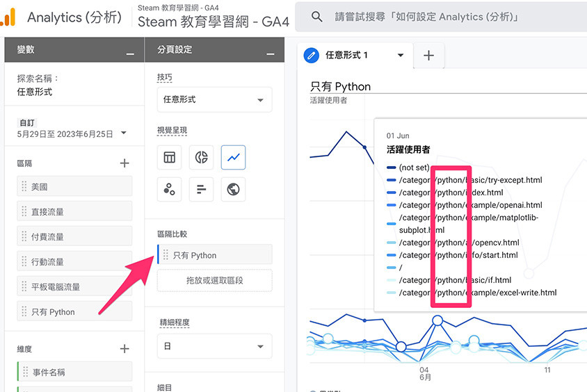Select the 付費流量 segment
The height and width of the screenshot is (392, 587).
coord(74,236)
